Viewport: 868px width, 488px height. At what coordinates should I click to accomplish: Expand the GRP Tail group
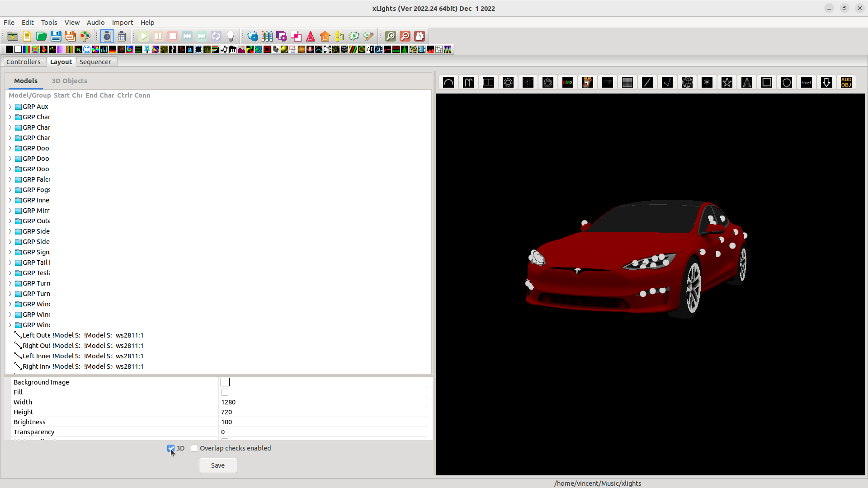10,263
